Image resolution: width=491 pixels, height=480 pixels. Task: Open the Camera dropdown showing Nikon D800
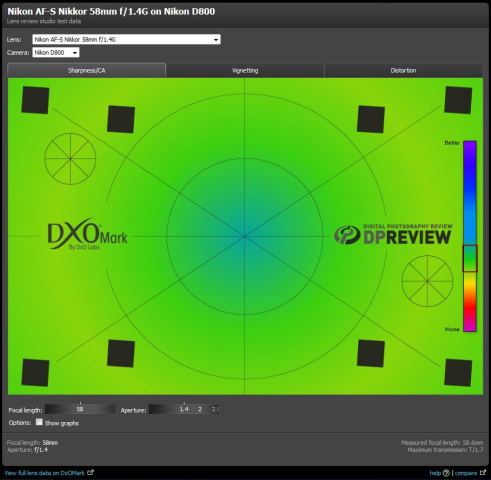[x=56, y=53]
